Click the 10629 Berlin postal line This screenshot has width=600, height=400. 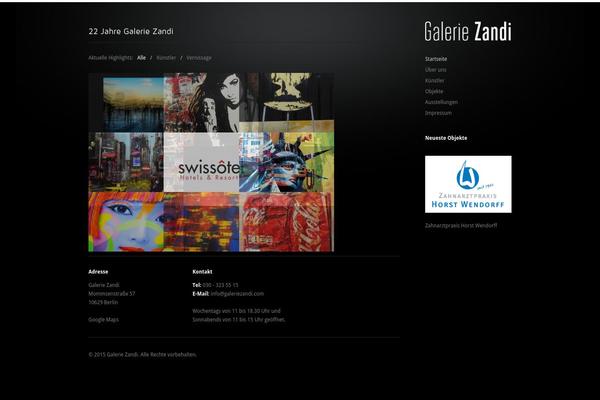coord(103,302)
